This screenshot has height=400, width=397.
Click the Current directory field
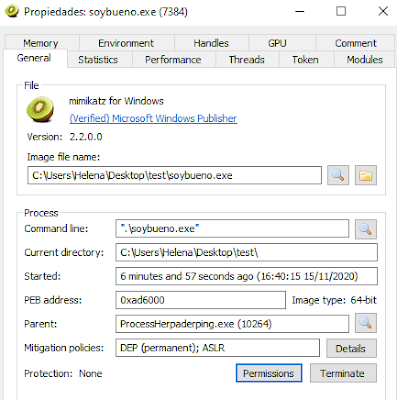(246, 252)
